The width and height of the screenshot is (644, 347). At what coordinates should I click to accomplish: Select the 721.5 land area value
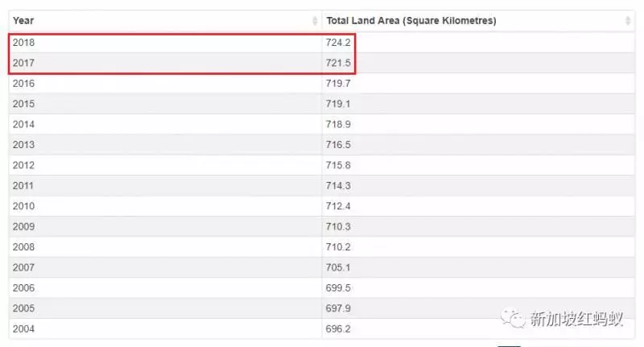pos(338,63)
